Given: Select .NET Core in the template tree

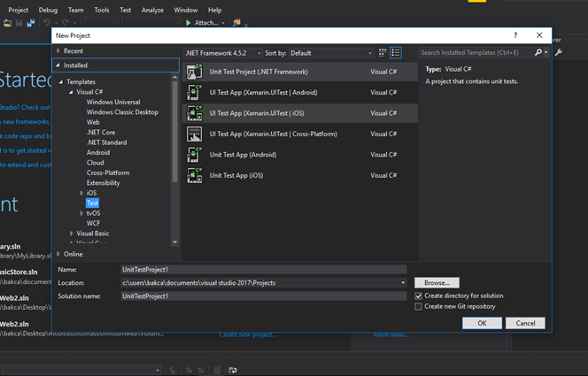Looking at the screenshot, I should click(x=101, y=132).
